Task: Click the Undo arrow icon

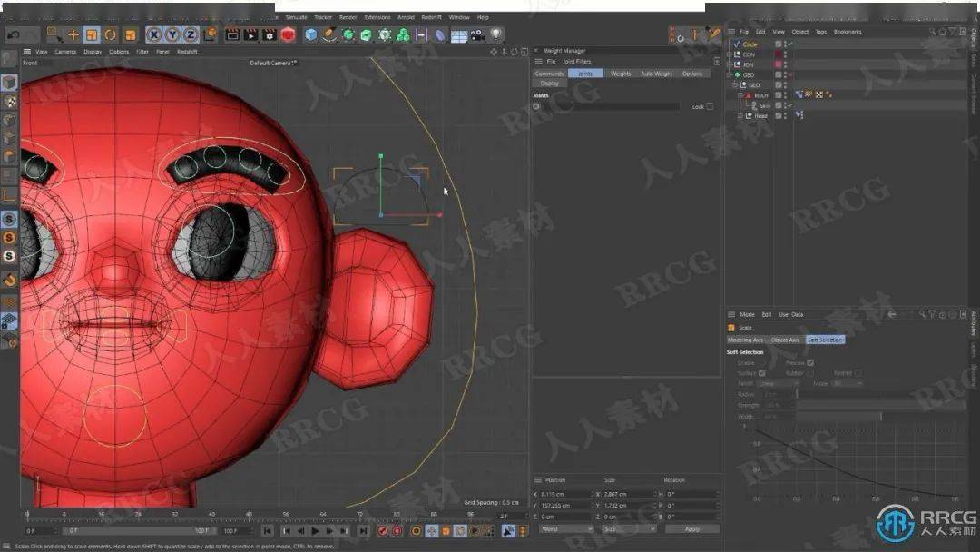Action: [x=14, y=34]
